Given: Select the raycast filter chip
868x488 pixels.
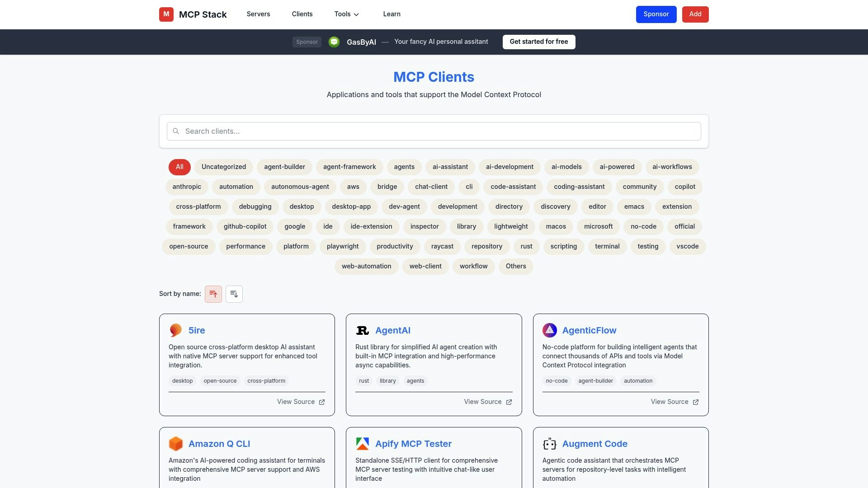Looking at the screenshot, I should (442, 247).
